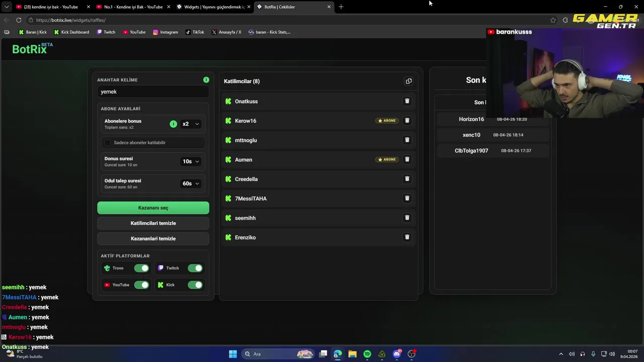Viewport: 644px width, 362px height.
Task: Open File Explorer from the taskbar
Action: click(352, 354)
